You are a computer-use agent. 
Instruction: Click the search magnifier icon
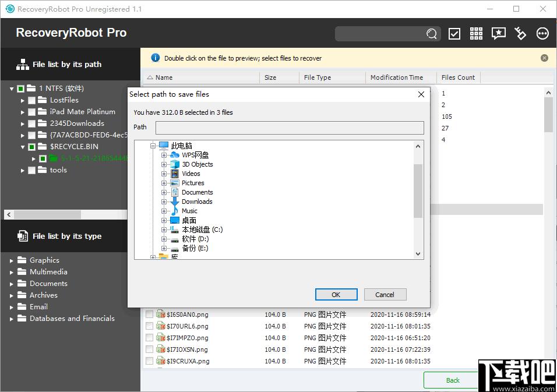[x=432, y=34]
